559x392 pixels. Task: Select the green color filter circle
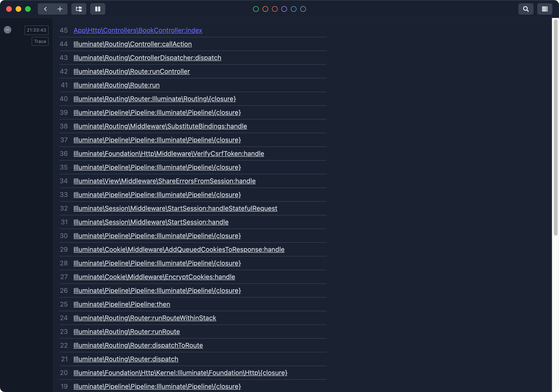(x=256, y=9)
